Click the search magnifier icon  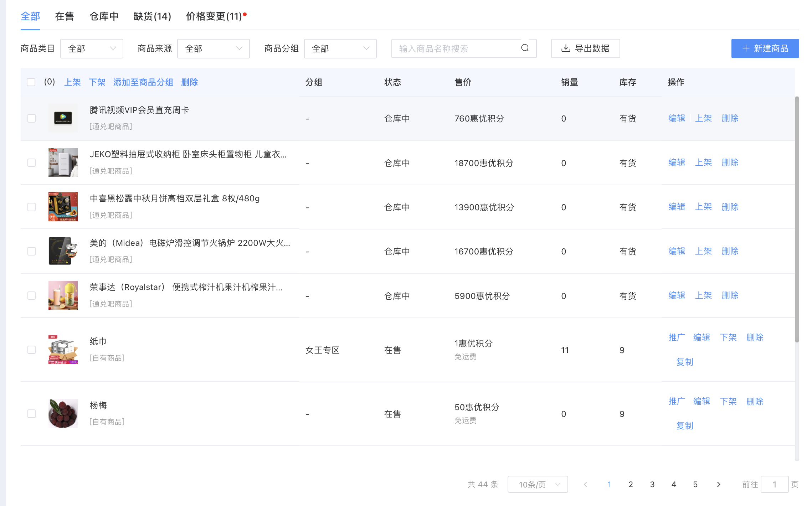click(525, 48)
